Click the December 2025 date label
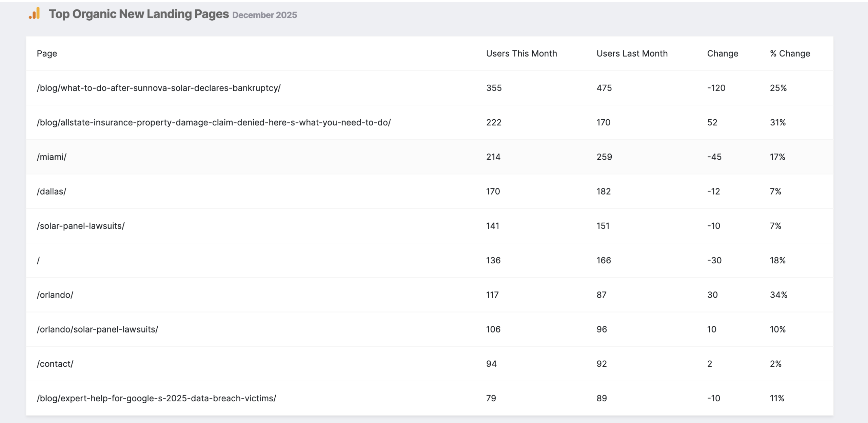This screenshot has height=423, width=868. [264, 15]
